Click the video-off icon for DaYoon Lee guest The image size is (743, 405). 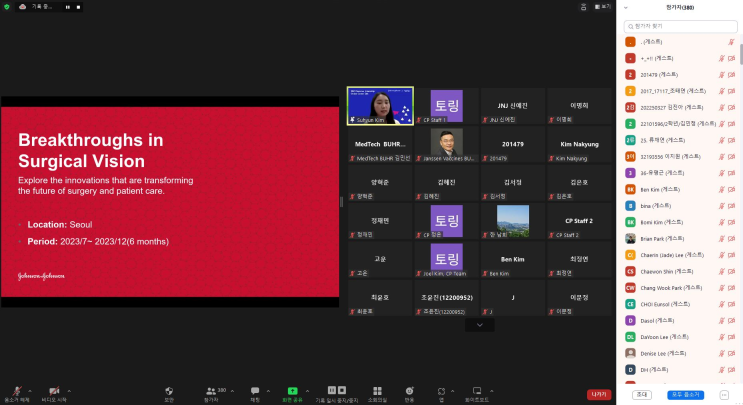click(x=731, y=337)
